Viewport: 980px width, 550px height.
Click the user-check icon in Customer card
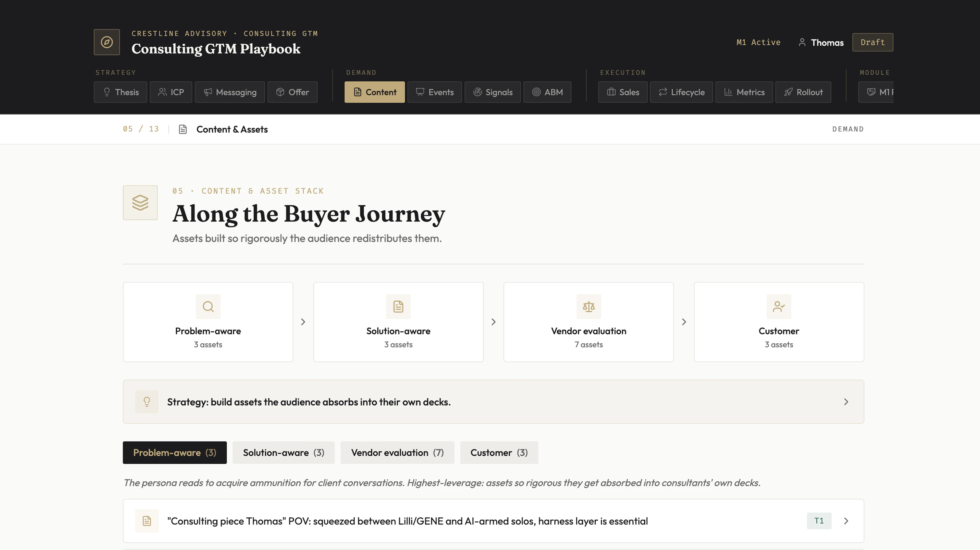click(x=779, y=307)
